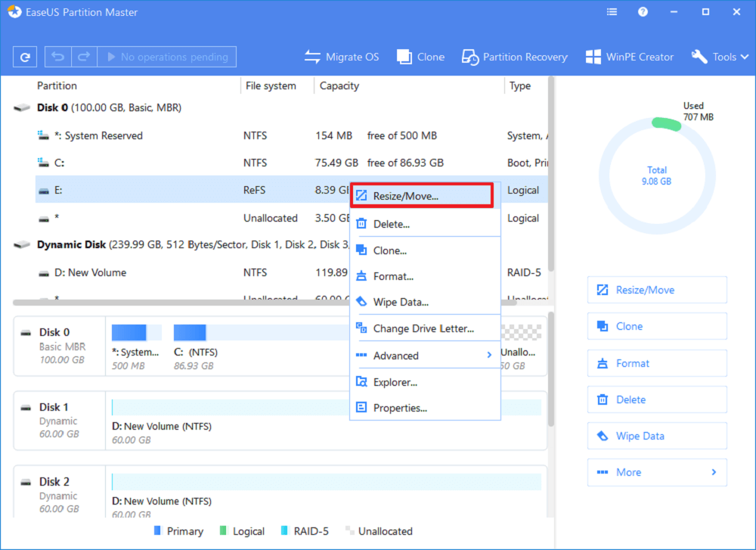The height and width of the screenshot is (550, 756).
Task: Click the Logical legend color swatch
Action: [x=223, y=530]
